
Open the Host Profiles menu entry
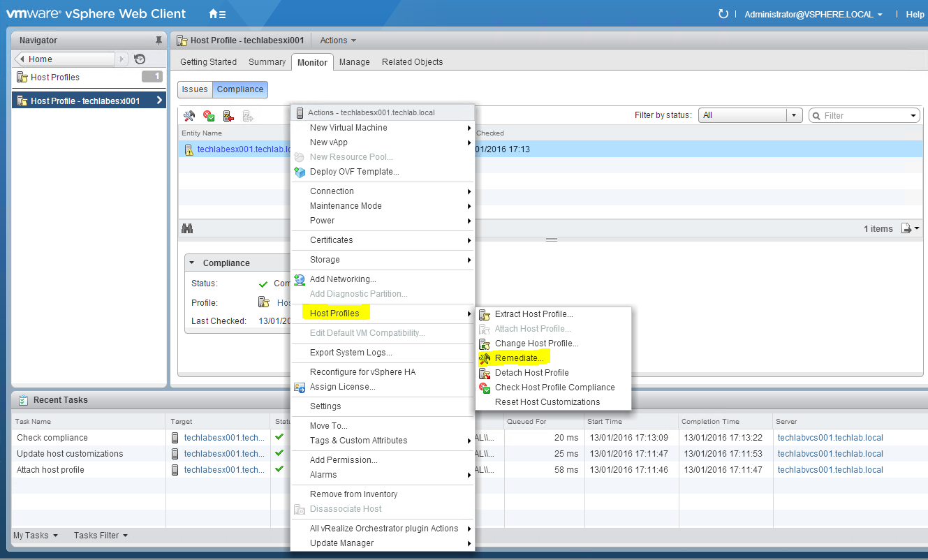tap(383, 314)
